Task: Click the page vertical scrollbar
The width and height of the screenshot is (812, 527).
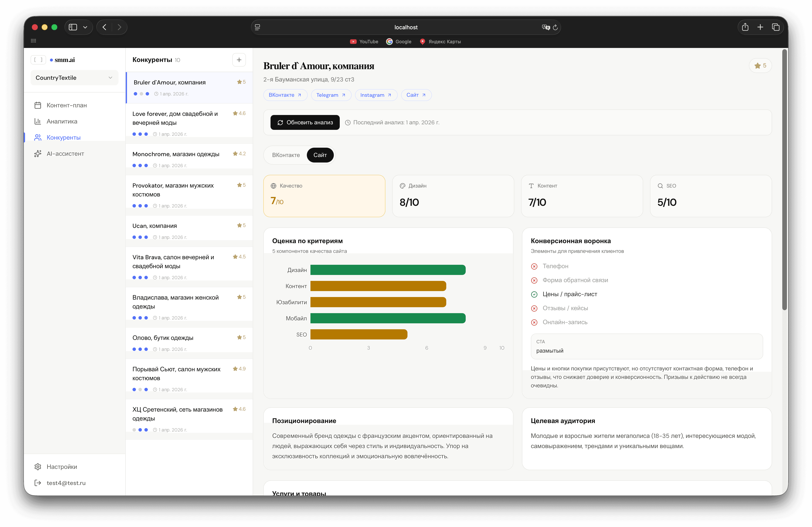Action: [785, 180]
